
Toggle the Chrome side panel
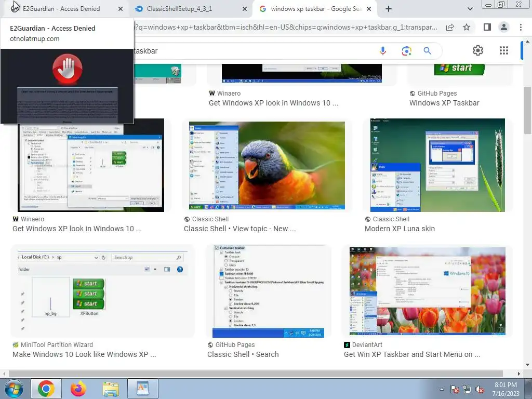coord(487,27)
